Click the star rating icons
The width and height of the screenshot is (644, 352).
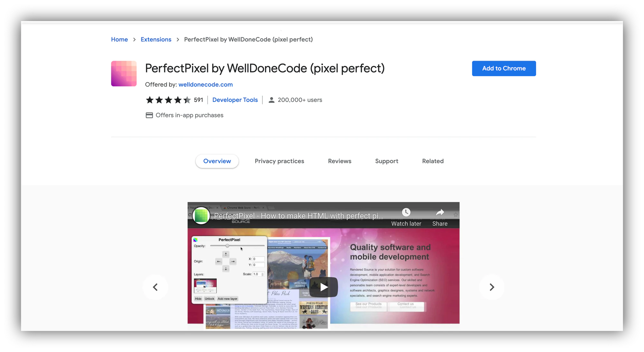pyautogui.click(x=168, y=100)
